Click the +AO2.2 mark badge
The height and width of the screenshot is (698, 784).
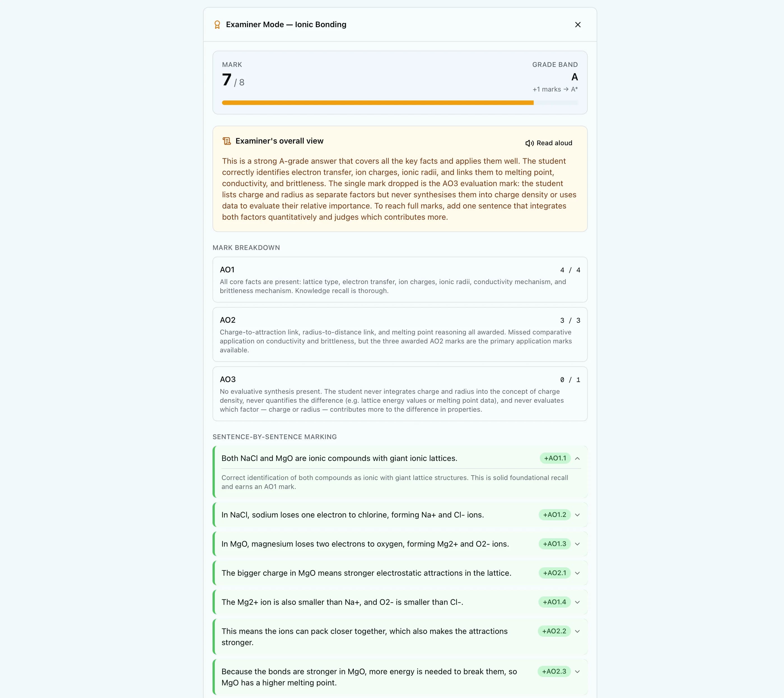click(554, 631)
